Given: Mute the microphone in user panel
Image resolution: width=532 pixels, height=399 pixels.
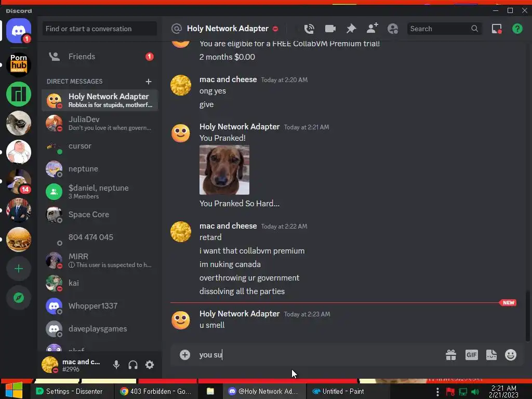Looking at the screenshot, I should coord(116,365).
